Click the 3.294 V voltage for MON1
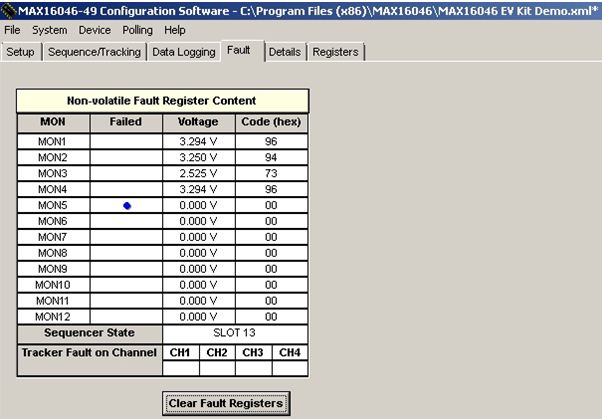The image size is (602, 419). 198,142
